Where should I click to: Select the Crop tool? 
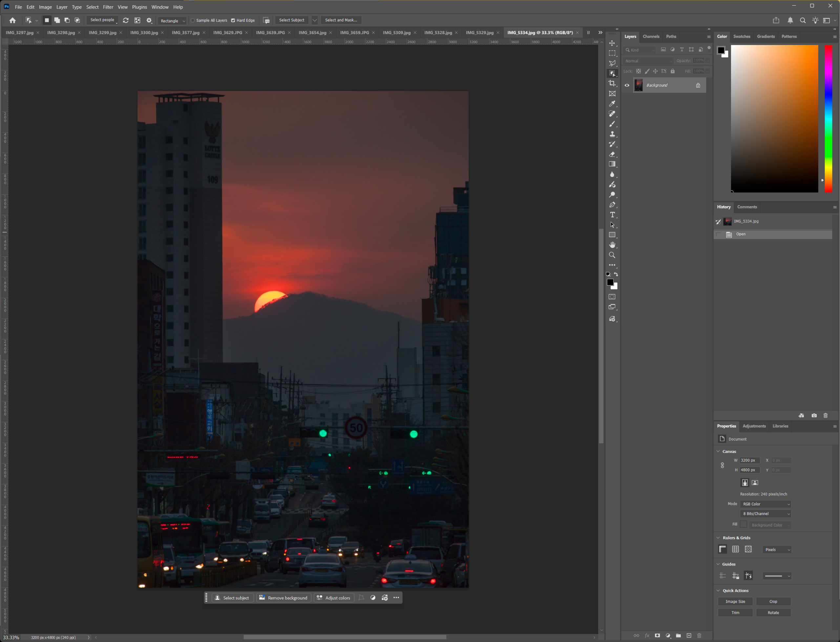612,83
